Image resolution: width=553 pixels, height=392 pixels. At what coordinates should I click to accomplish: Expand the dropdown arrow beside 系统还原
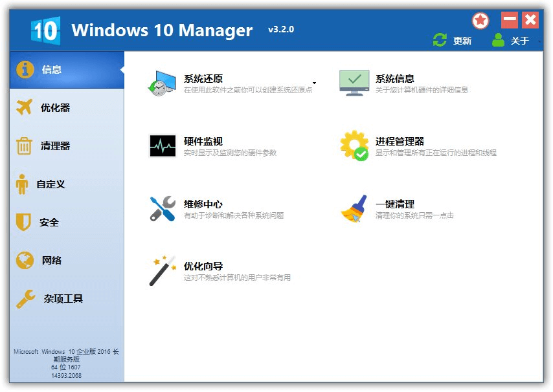tap(314, 83)
